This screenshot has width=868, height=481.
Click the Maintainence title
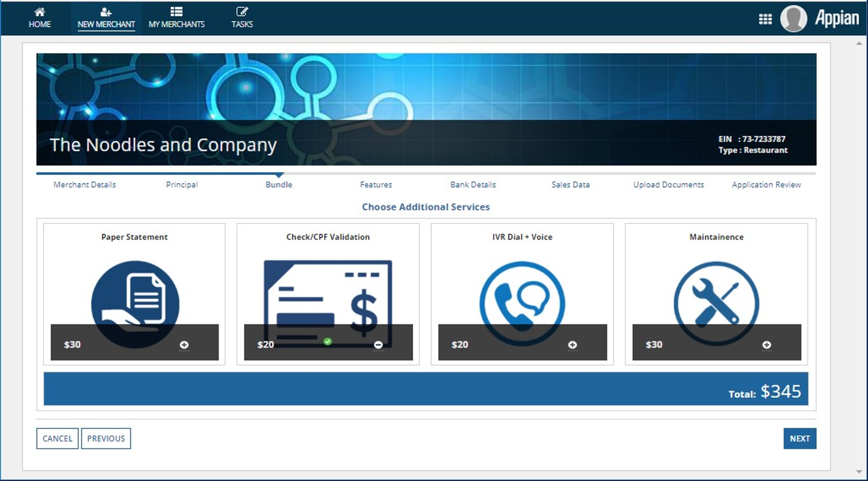coord(716,237)
